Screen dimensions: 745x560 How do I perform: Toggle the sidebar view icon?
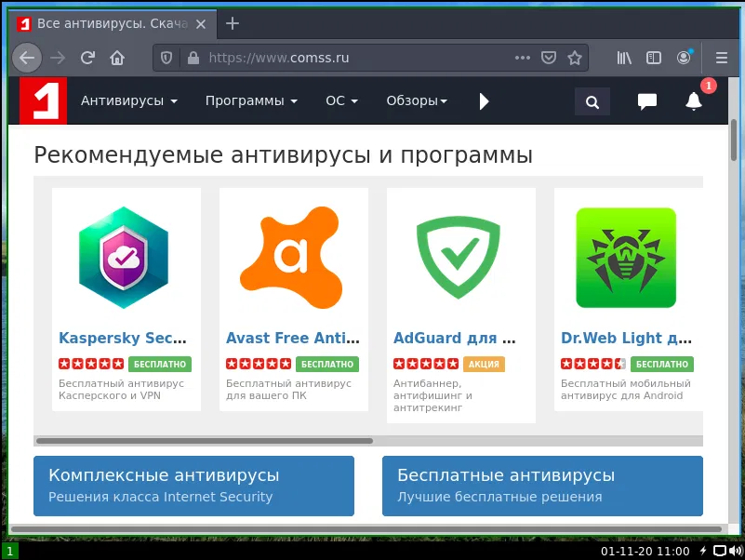point(654,58)
